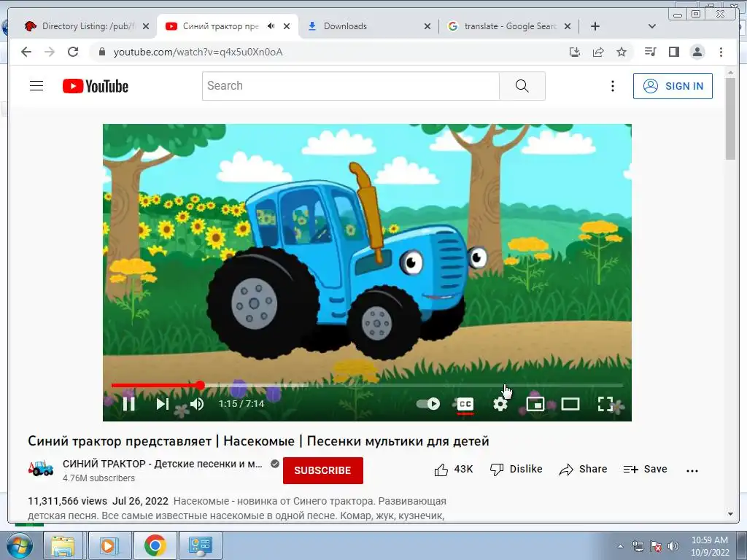747x560 pixels.
Task: Show hidden system tray icons
Action: (620, 546)
